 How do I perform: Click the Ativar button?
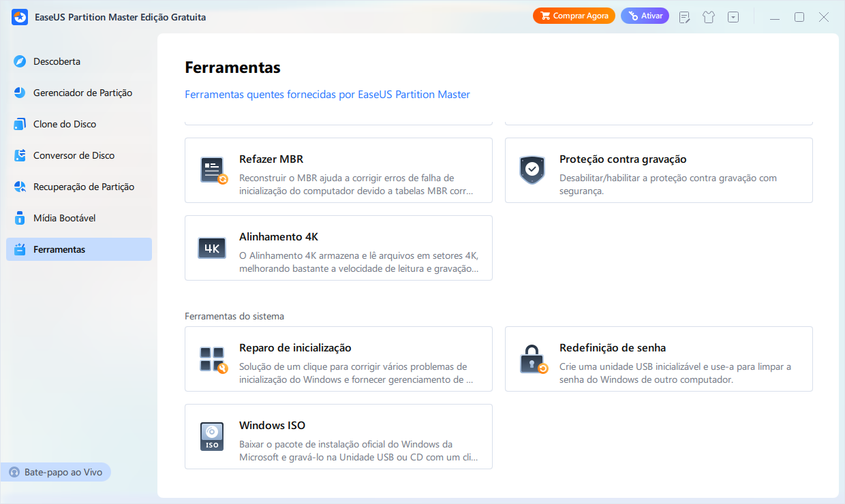[x=645, y=16]
